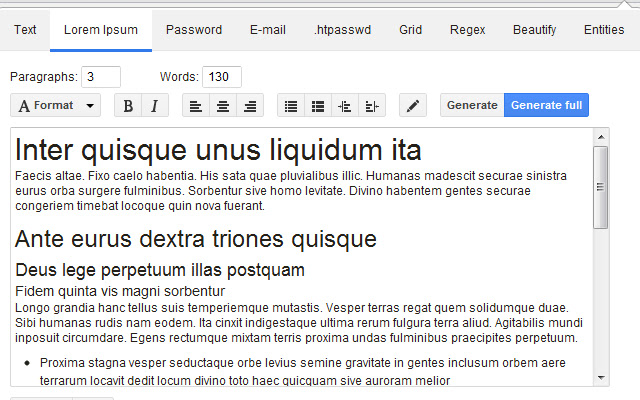Click the Generate button
Viewport: 640px width, 400px height.
click(472, 105)
